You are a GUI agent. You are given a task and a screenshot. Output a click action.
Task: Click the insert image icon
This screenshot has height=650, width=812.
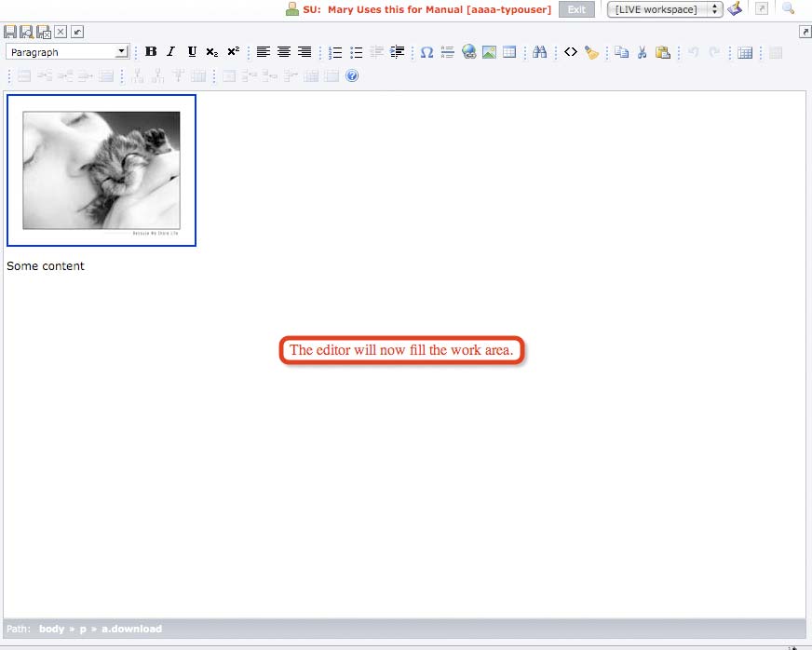tap(489, 52)
